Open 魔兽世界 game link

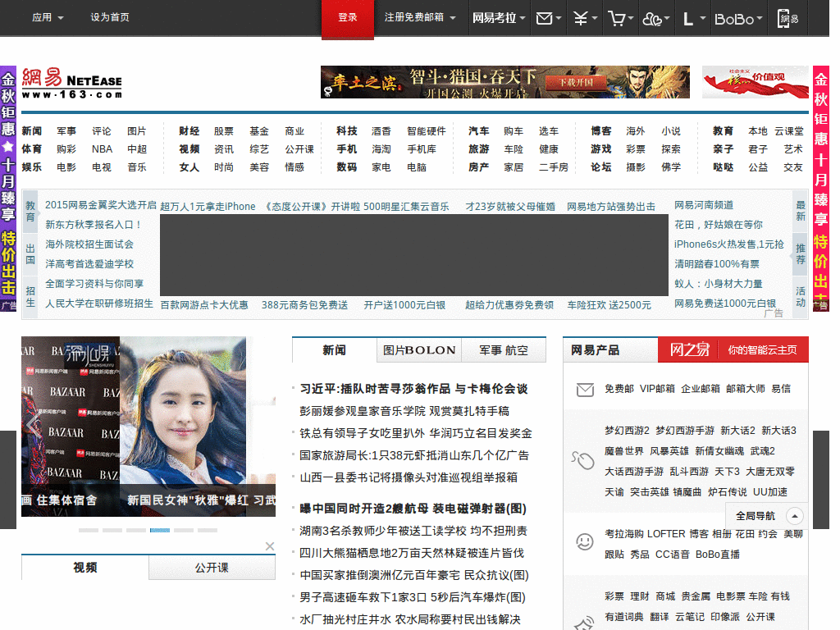[624, 451]
